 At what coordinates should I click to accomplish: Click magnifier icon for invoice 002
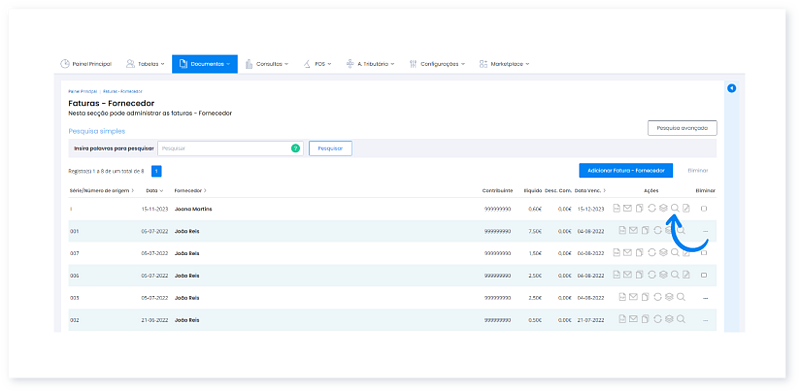click(681, 319)
